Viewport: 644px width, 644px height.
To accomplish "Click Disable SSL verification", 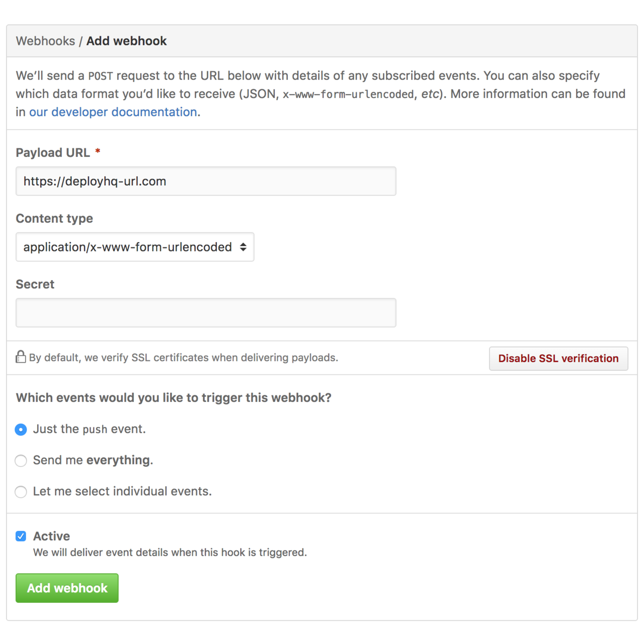I will [558, 358].
